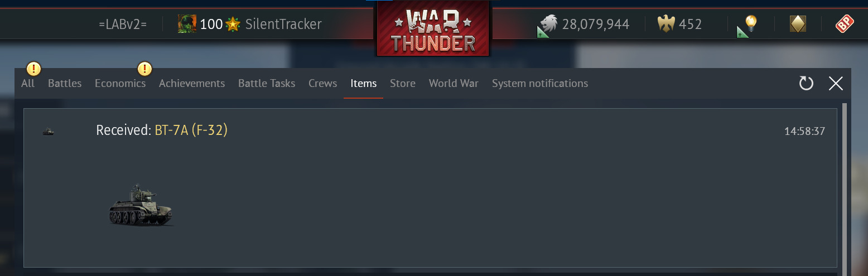Click the Golden Eagles currency icon

666,24
